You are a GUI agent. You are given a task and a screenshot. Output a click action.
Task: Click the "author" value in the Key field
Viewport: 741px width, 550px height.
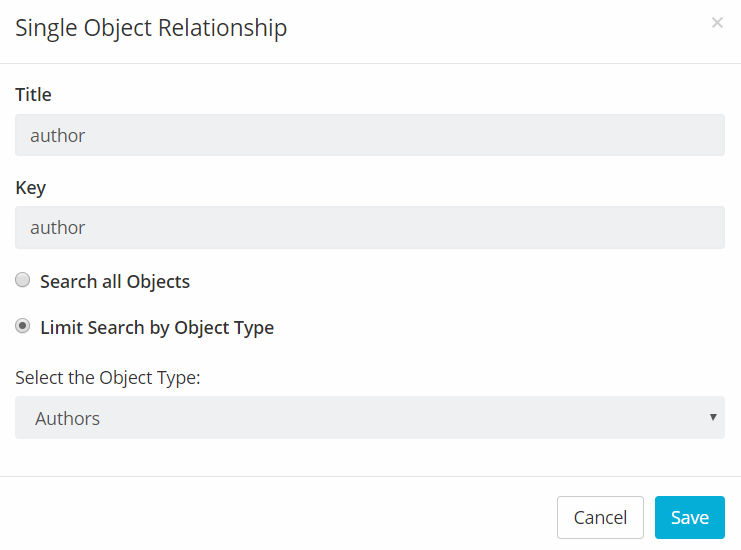58,228
